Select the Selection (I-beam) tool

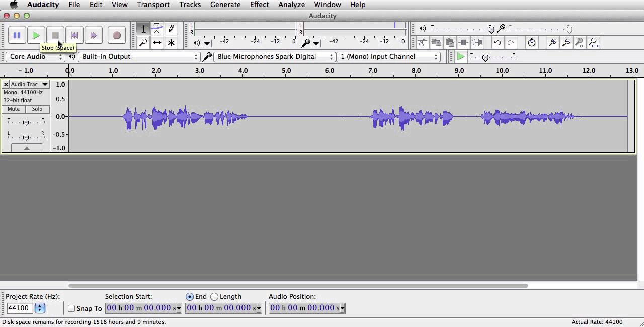[143, 29]
